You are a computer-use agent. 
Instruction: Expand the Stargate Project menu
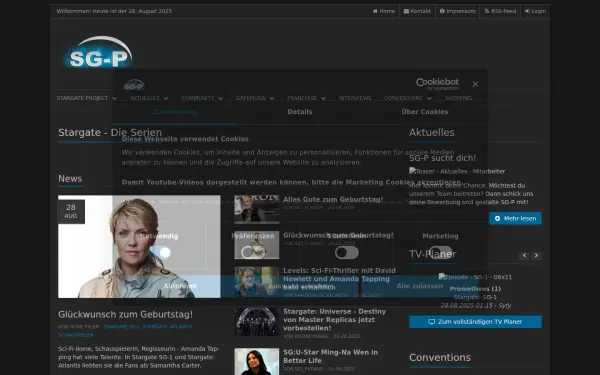click(x=86, y=98)
